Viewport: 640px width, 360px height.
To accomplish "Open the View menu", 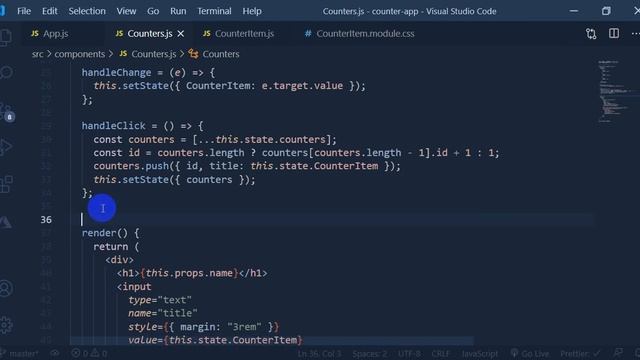I will click(126, 11).
